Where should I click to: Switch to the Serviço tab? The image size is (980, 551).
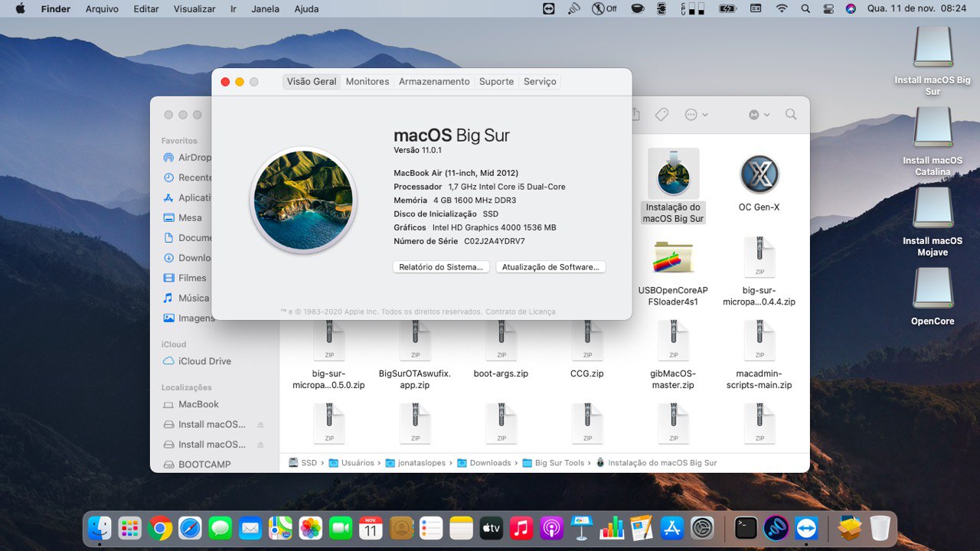click(x=540, y=82)
